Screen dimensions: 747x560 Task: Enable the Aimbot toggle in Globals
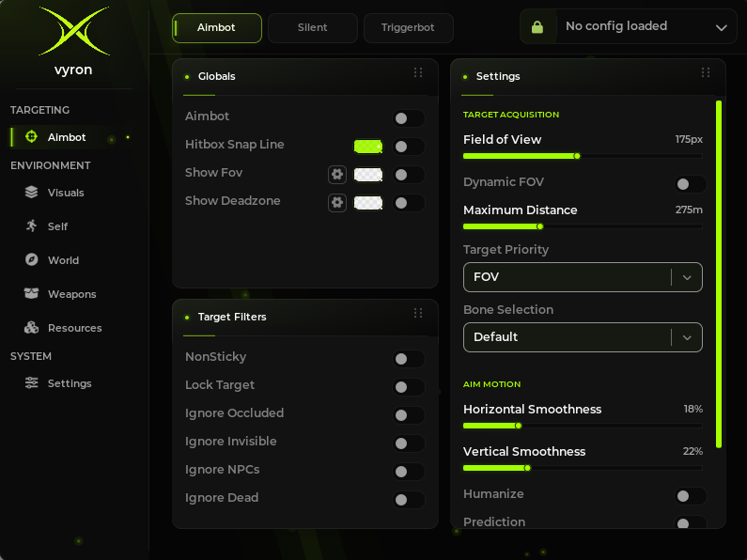pos(409,118)
